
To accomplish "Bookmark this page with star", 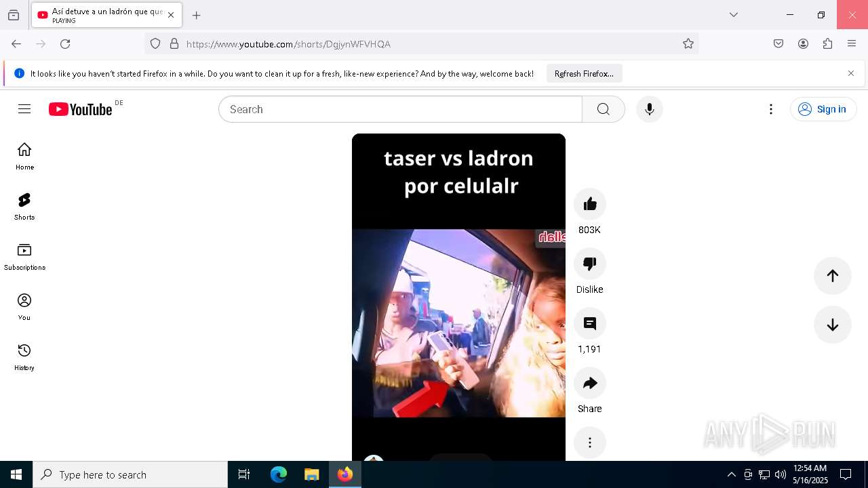I will 688,44.
